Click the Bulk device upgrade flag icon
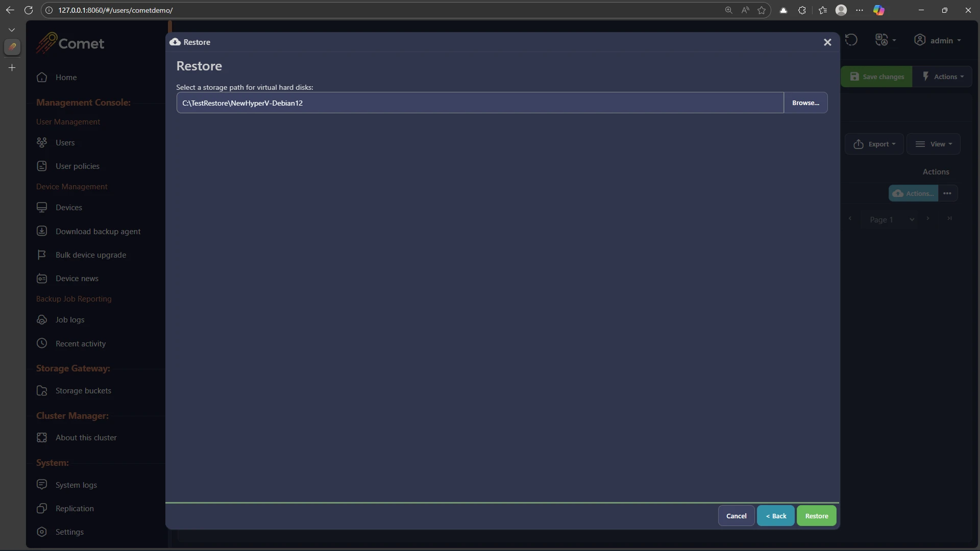This screenshot has width=980, height=551. pyautogui.click(x=42, y=255)
